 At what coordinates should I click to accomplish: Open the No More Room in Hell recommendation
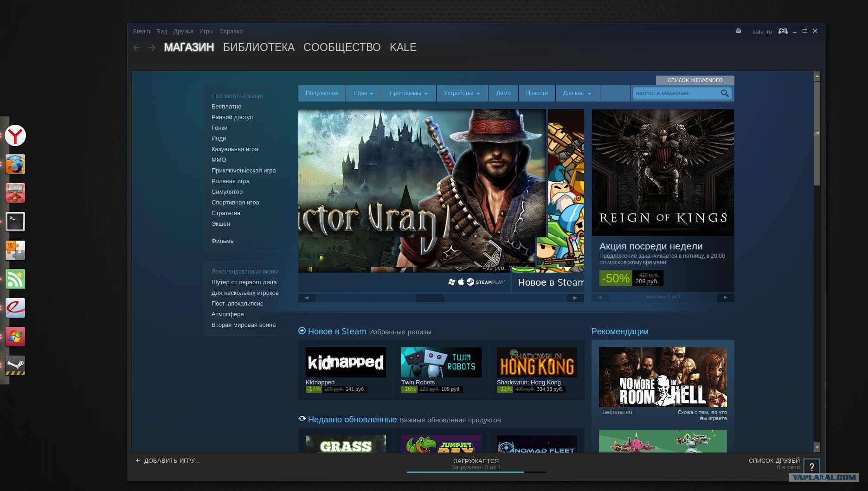coord(663,377)
